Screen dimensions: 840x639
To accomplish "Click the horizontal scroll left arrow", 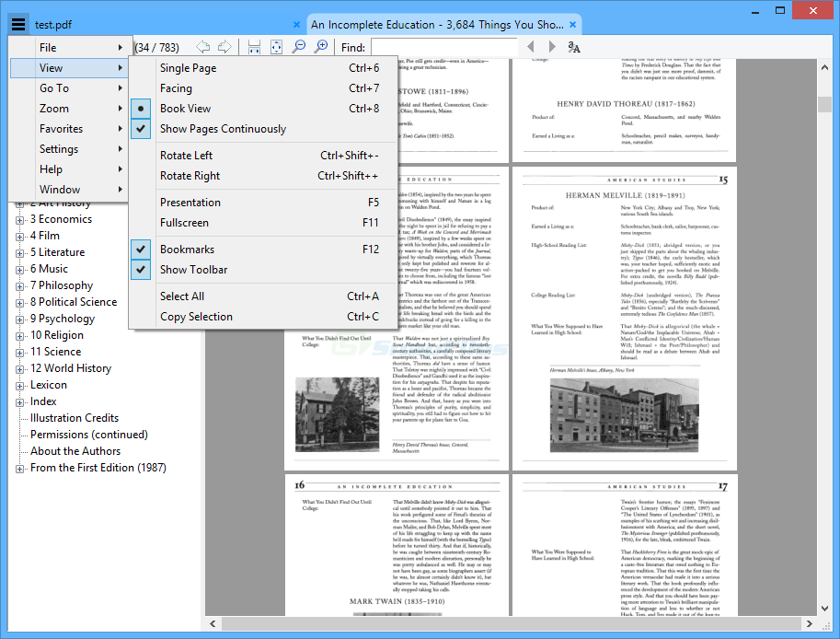I will click(213, 623).
